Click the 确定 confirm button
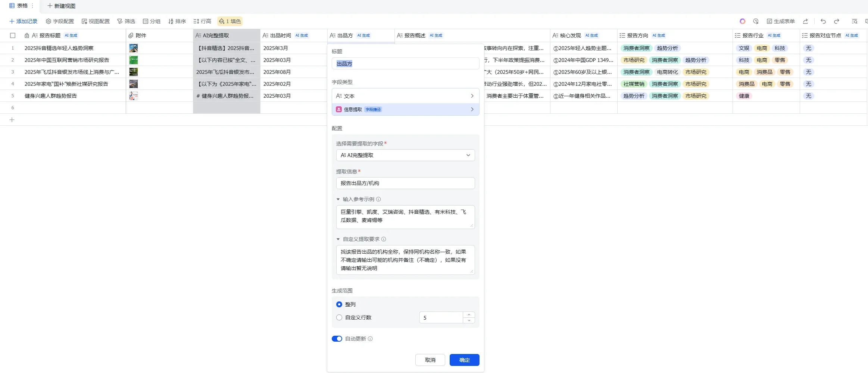This screenshot has width=868, height=373. click(464, 360)
